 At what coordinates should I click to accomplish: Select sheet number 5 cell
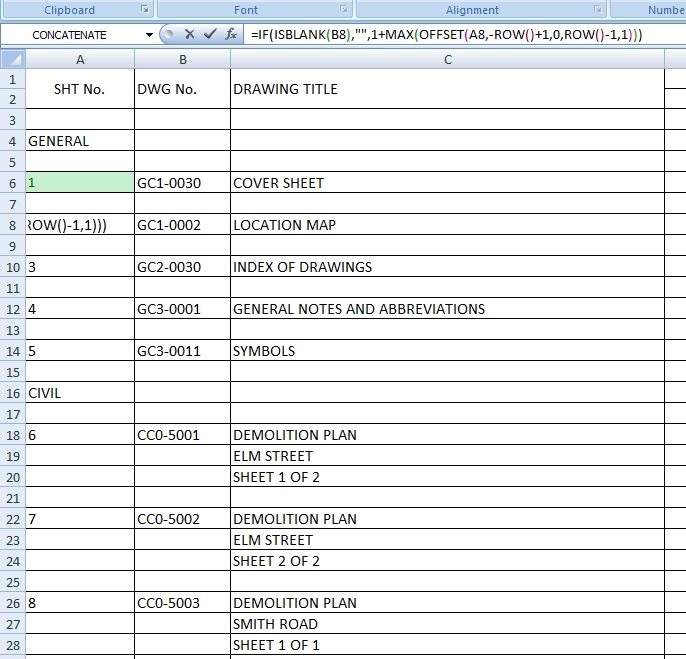(80, 351)
